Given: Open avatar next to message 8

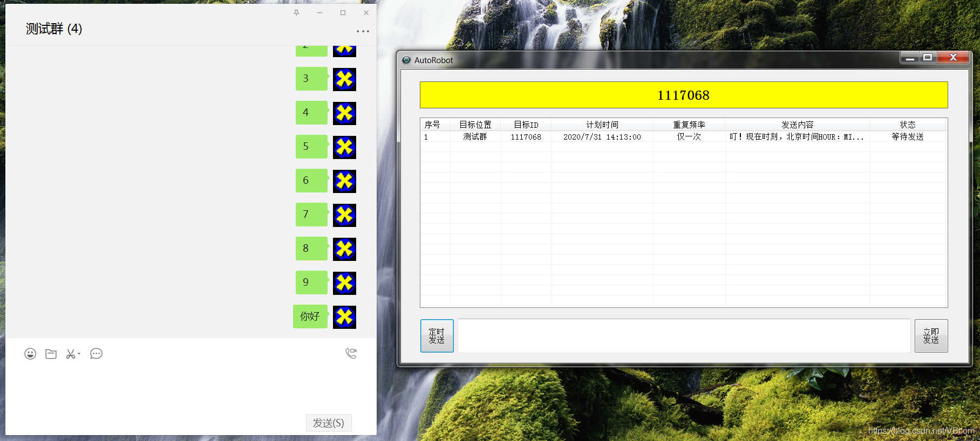Looking at the screenshot, I should click(x=344, y=249).
